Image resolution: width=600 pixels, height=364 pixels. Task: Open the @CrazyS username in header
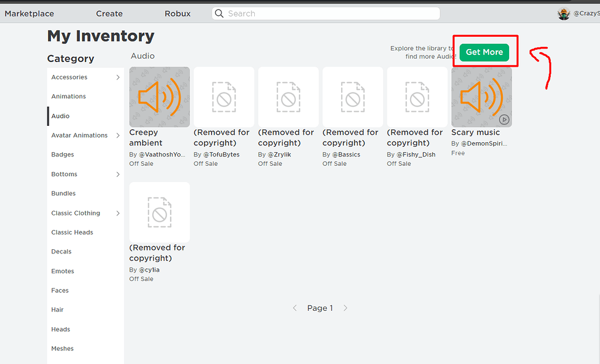click(x=587, y=13)
